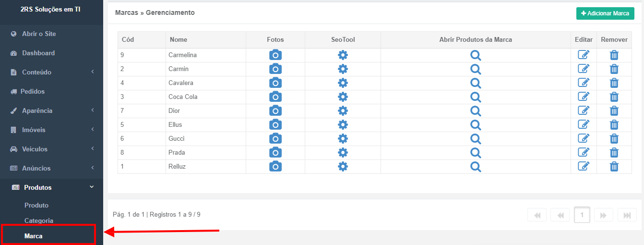Open Fotos camera icon for Cavalera
Screen dimensions: 644x245
coord(275,83)
